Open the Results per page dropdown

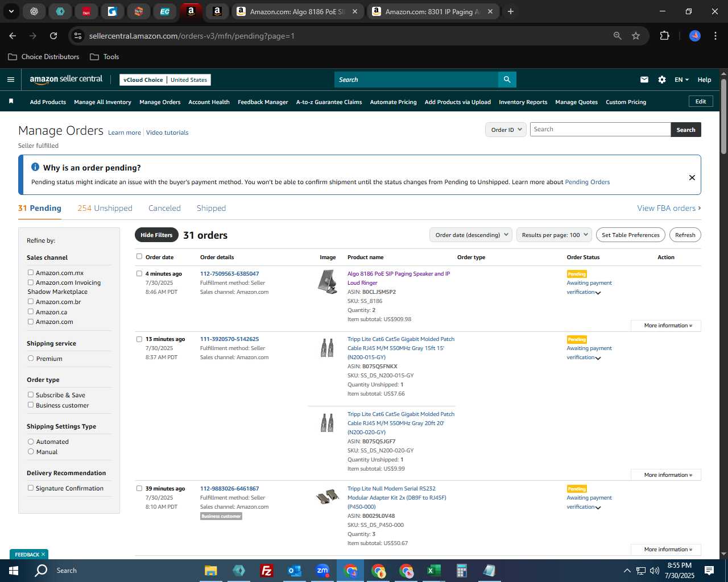(555, 235)
